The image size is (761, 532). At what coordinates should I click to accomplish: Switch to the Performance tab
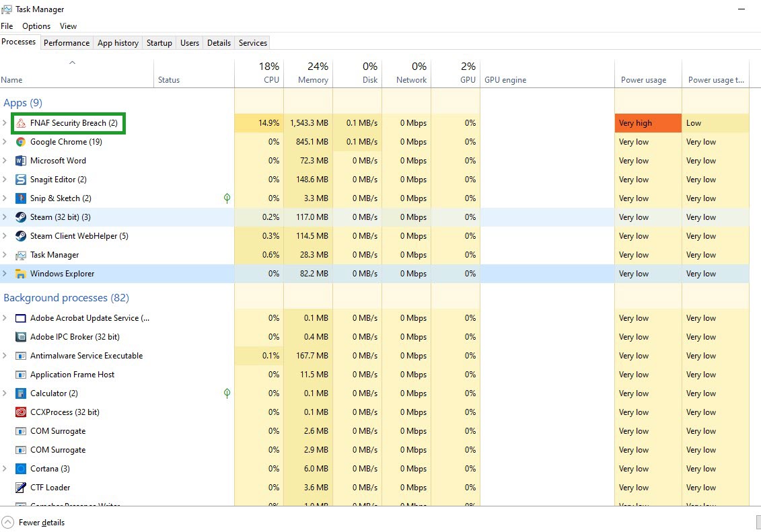click(67, 42)
